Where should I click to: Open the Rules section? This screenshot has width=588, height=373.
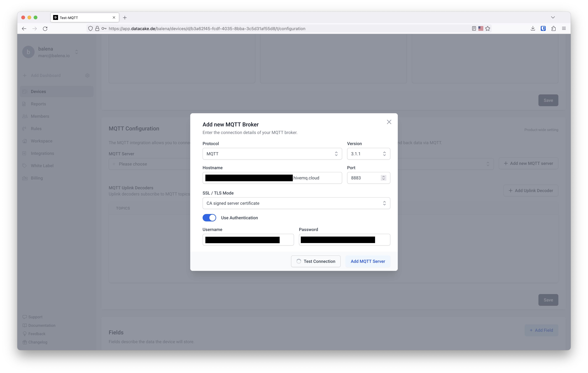coord(36,129)
